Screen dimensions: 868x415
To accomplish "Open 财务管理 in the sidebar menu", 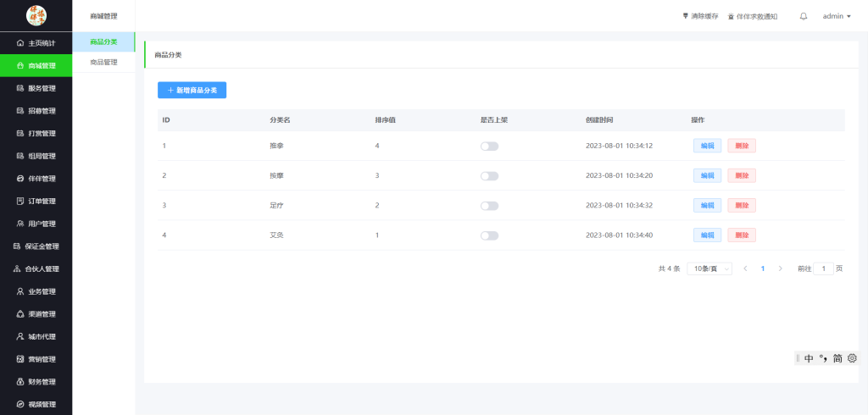I will (x=36, y=382).
